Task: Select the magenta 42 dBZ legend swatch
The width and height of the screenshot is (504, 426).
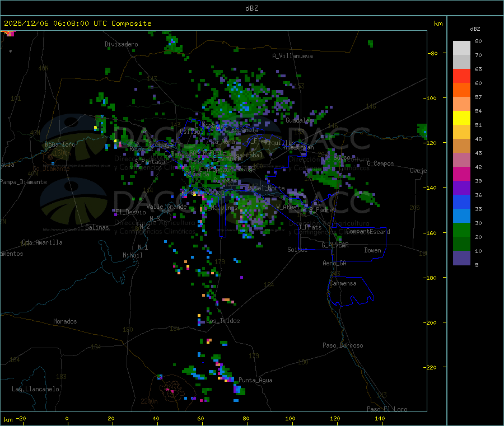Action: click(x=461, y=174)
